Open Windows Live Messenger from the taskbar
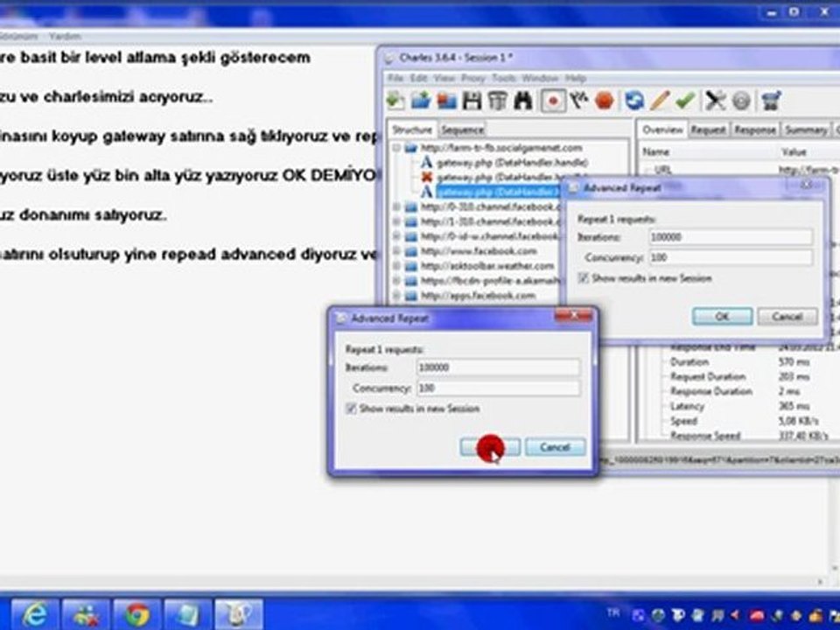Viewport: 840px width, 630px height. point(86,614)
